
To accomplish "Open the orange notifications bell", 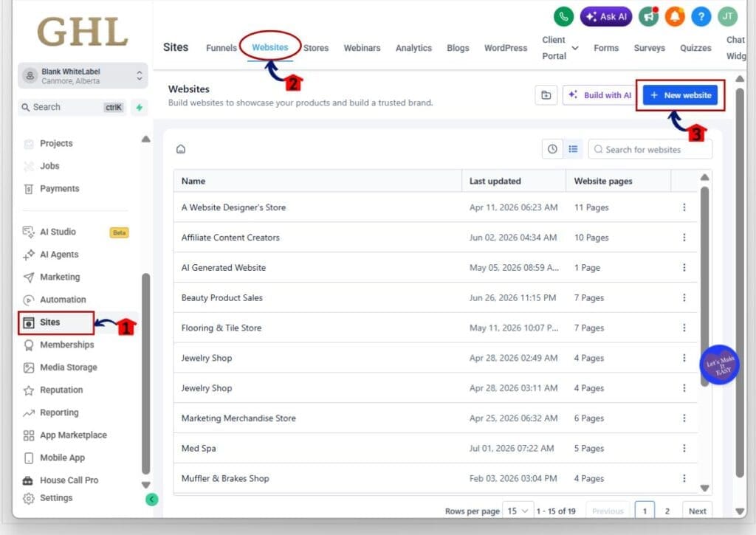I will (x=675, y=17).
